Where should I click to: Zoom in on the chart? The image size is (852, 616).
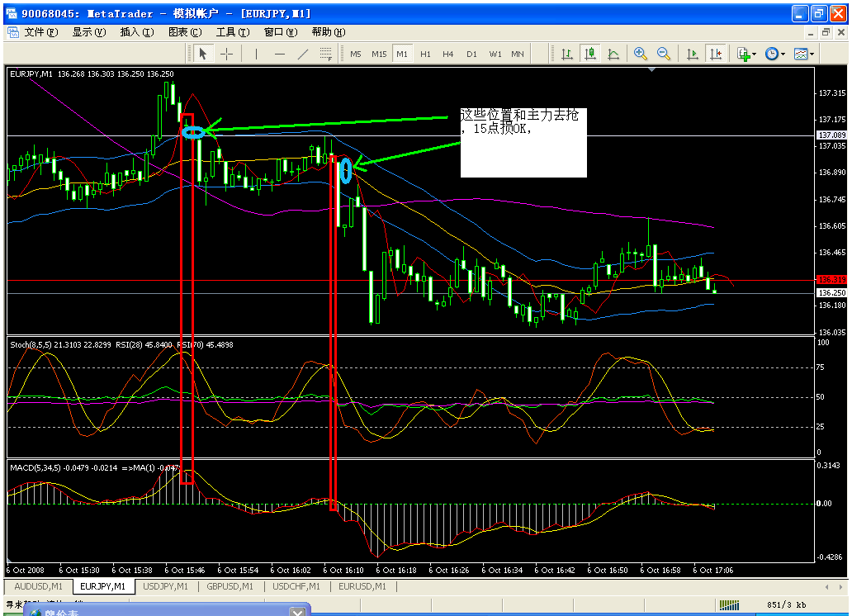(x=640, y=54)
